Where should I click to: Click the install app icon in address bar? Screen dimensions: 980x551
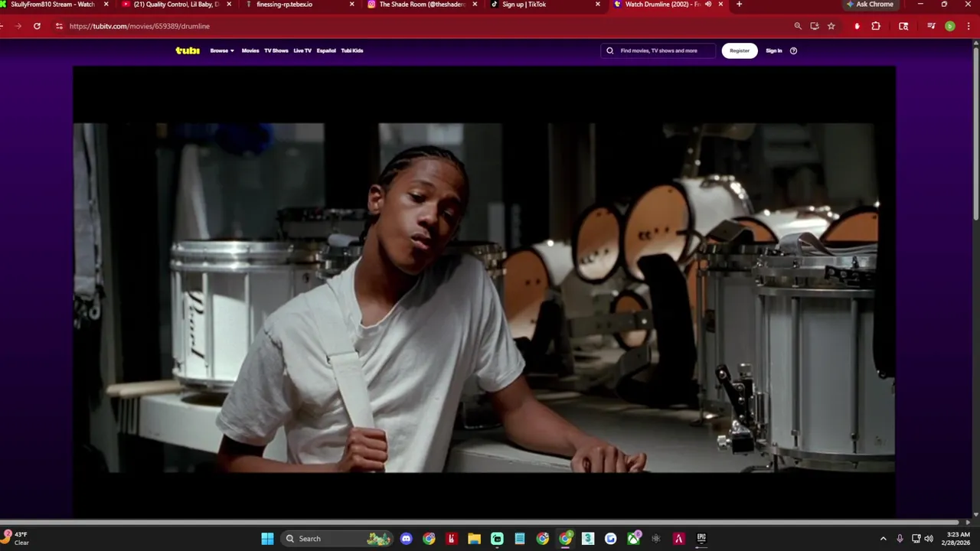tap(815, 26)
